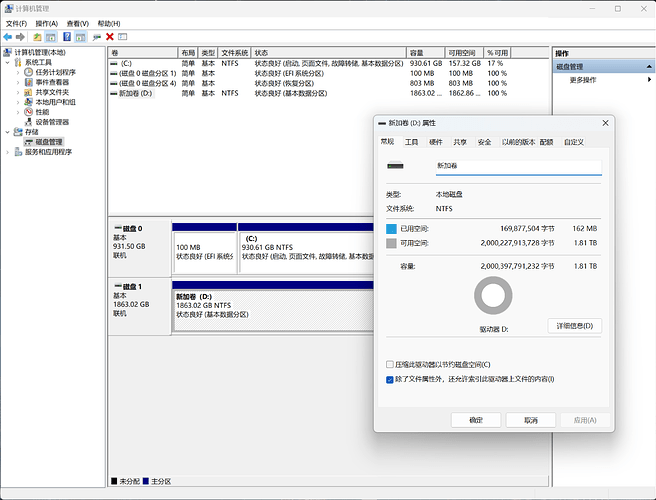The height and width of the screenshot is (500, 656).
Task: Click the blue 已用空间 color square
Action: 391,228
